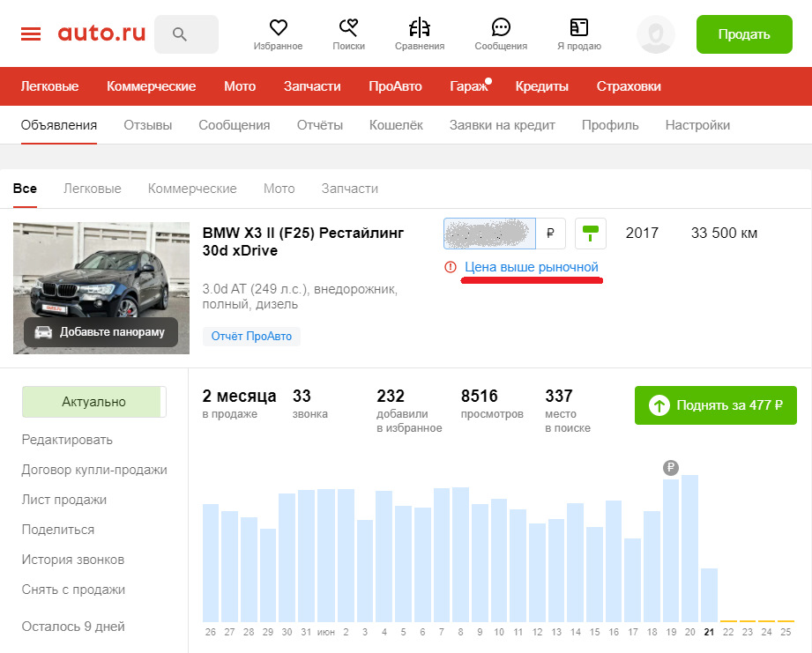Screen dimensions: 812x653
Task: Click the bar for date 20
Action: click(x=689, y=548)
